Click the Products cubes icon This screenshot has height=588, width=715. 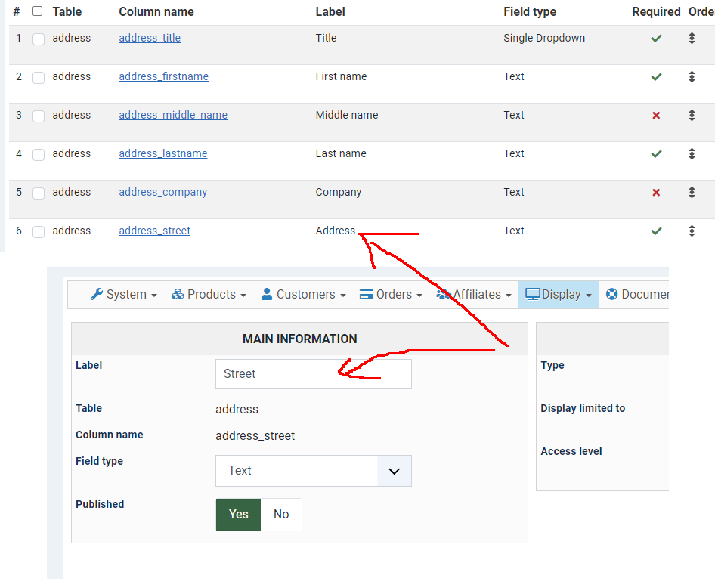178,295
